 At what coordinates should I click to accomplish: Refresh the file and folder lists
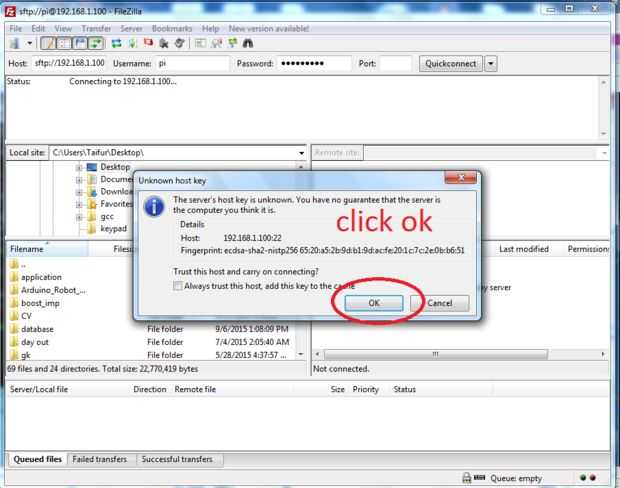(117, 43)
